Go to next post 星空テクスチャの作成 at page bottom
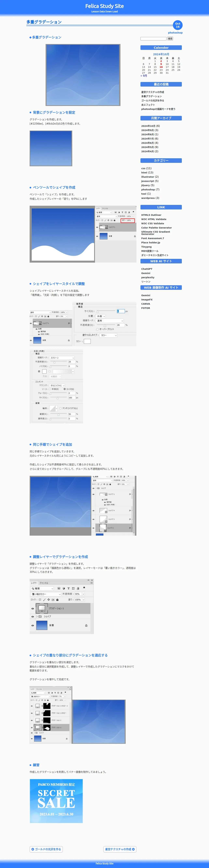The image size is (209, 868). coord(120,849)
